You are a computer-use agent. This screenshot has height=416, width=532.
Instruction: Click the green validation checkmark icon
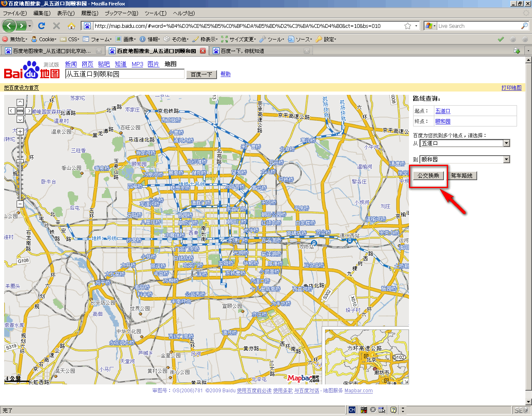click(x=501, y=39)
